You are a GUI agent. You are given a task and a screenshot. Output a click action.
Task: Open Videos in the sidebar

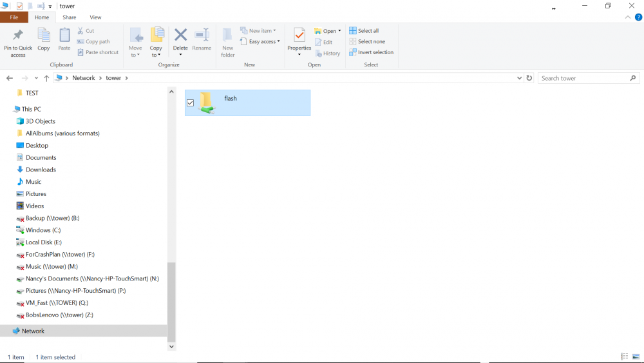coord(35,206)
